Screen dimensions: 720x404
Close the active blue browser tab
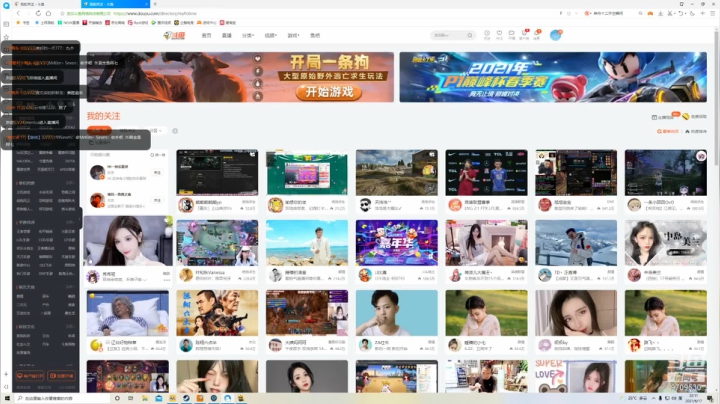click(x=146, y=4)
